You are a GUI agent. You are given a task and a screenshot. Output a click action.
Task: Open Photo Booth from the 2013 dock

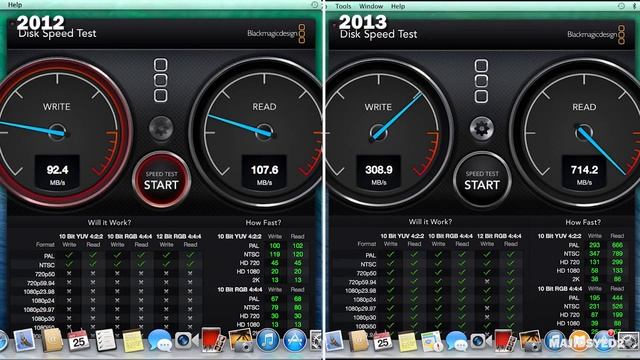pyautogui.click(x=505, y=340)
